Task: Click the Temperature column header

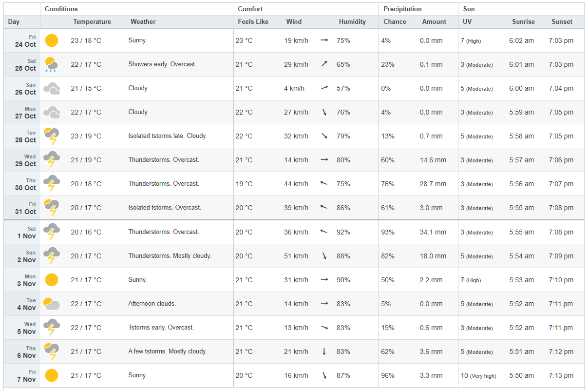Action: tap(92, 21)
